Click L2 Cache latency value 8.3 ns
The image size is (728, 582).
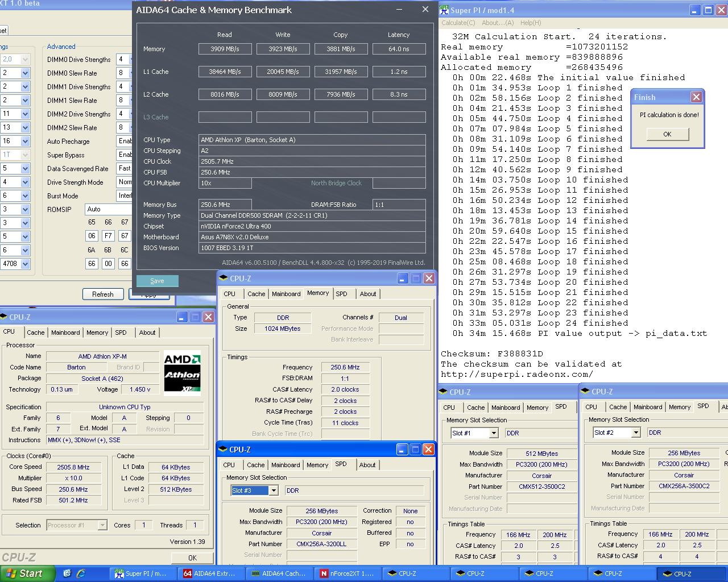[399, 94]
